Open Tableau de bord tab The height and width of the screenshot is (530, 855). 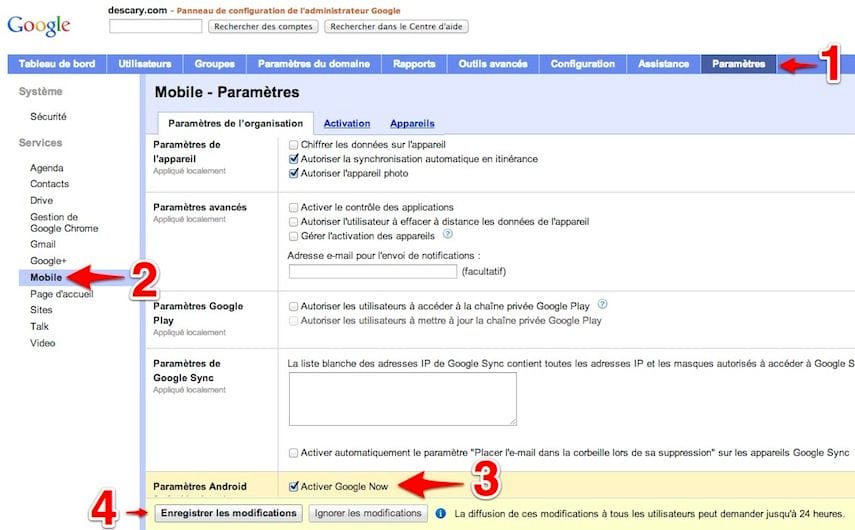click(x=57, y=64)
